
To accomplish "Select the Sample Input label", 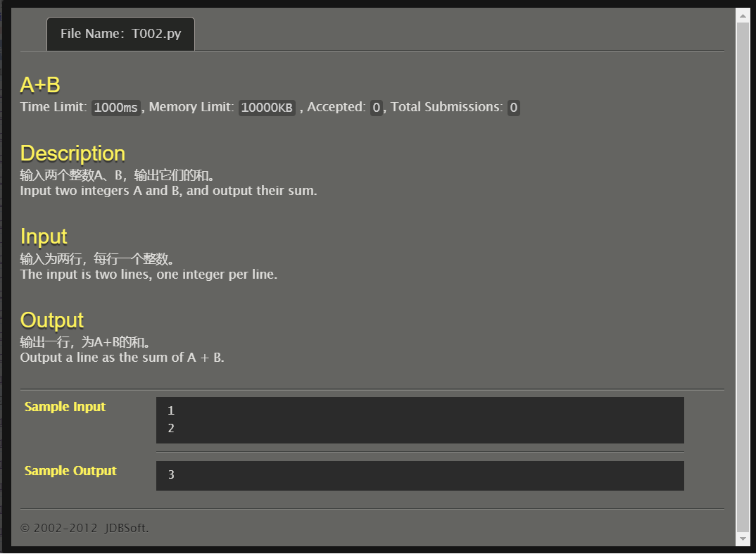I will [65, 406].
